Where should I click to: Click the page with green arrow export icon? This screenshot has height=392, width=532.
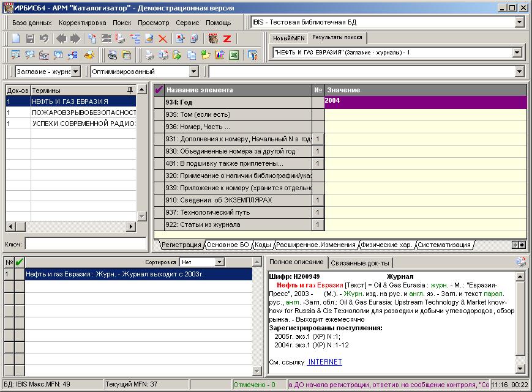tap(177, 55)
